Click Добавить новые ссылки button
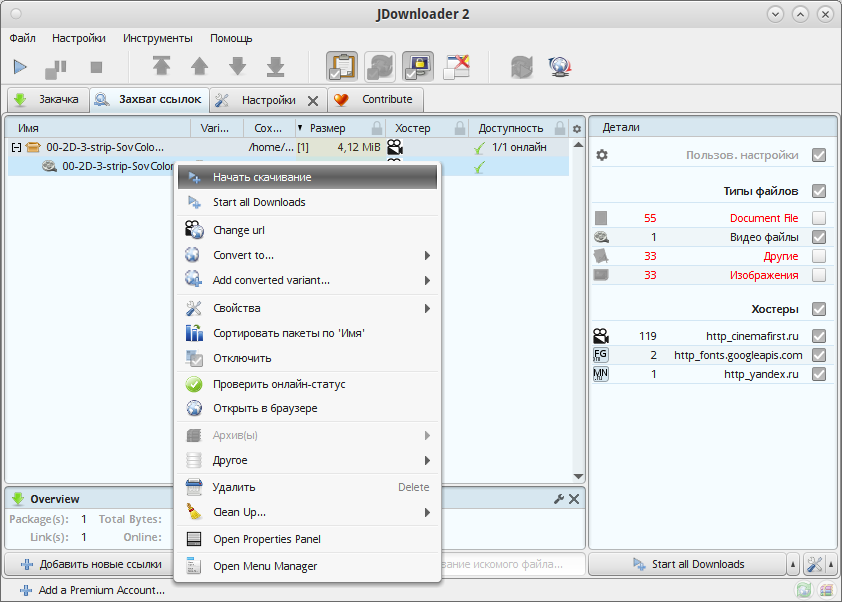Image resolution: width=842 pixels, height=602 pixels. [x=89, y=564]
